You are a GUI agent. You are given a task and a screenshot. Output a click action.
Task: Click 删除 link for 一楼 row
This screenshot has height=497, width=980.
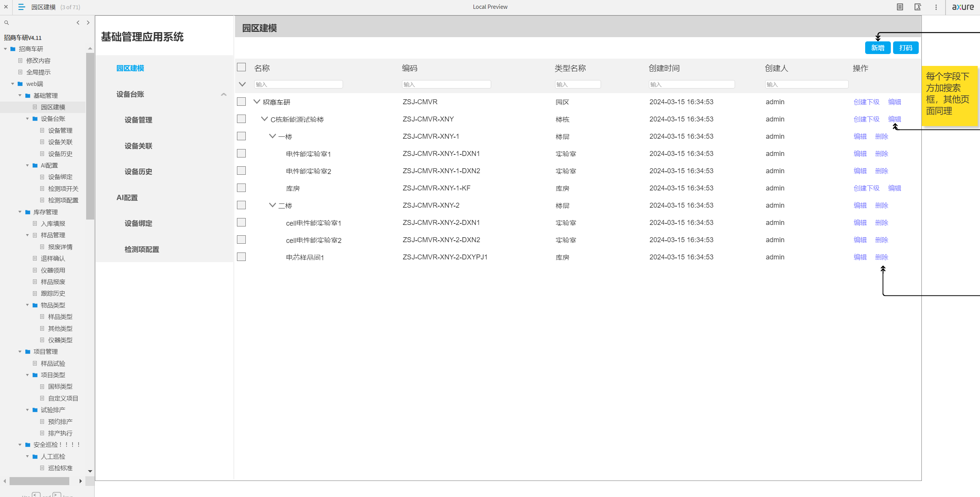[882, 136]
